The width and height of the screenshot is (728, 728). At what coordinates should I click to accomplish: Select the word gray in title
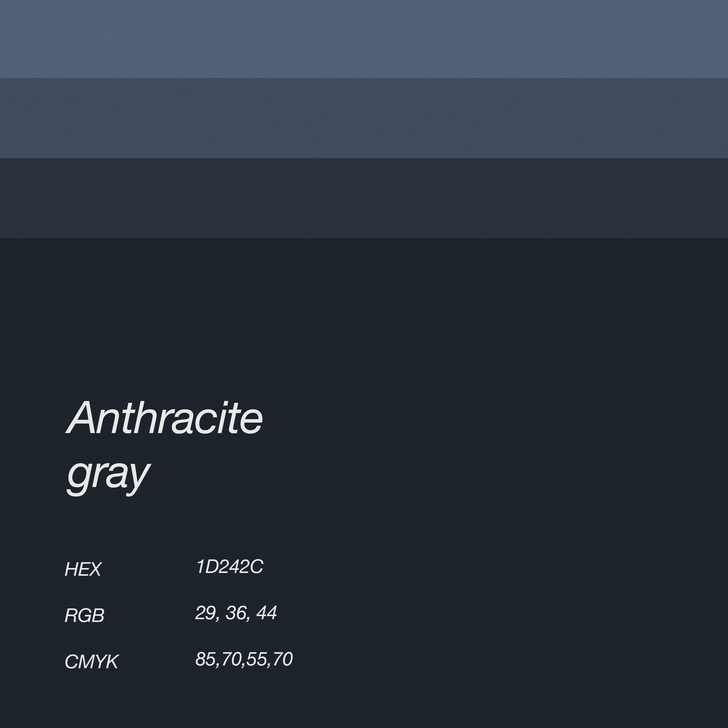[x=108, y=476]
